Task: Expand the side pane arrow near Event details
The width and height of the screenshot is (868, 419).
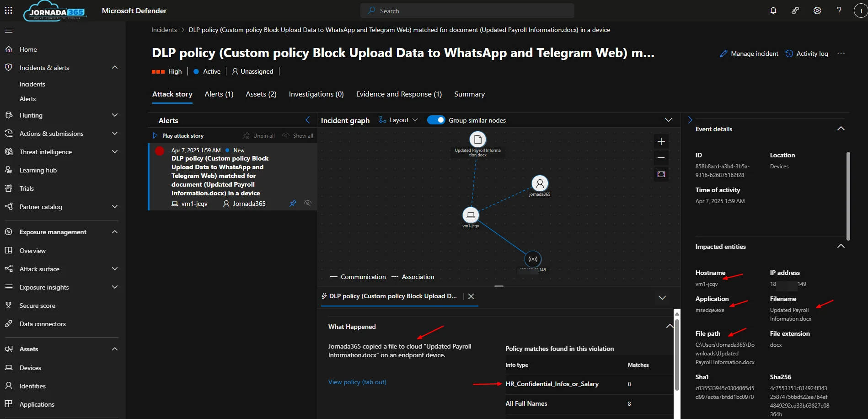Action: tap(690, 120)
